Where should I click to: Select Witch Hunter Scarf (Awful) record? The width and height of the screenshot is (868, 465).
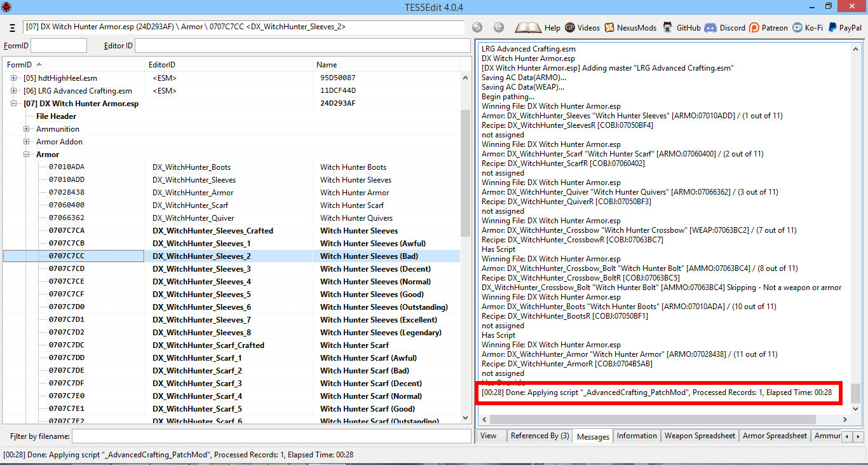(231, 357)
